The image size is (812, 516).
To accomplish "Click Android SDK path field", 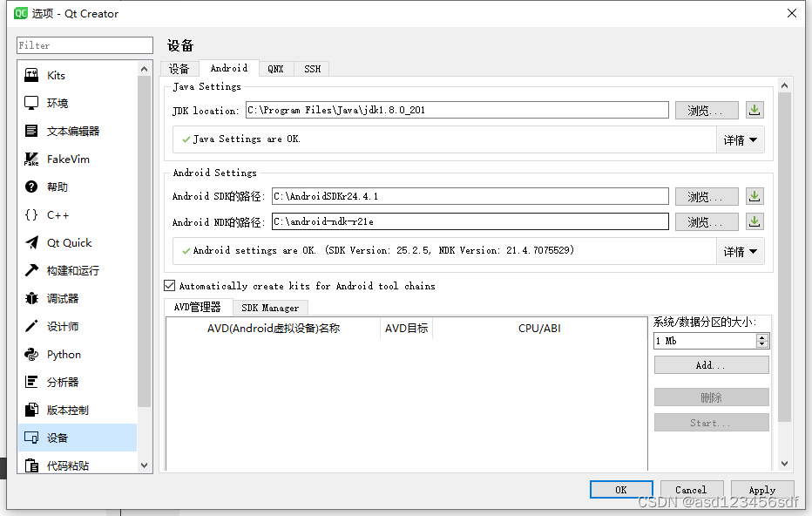I will point(470,196).
